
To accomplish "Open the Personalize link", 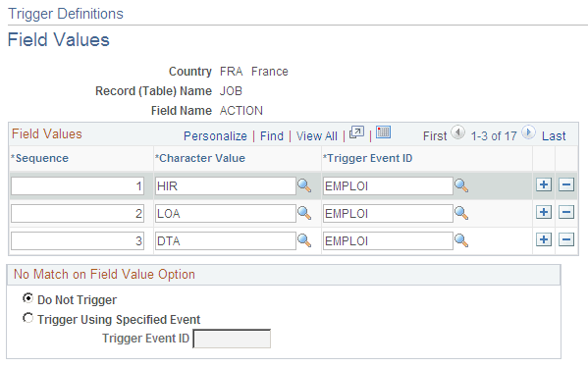I will tap(215, 135).
